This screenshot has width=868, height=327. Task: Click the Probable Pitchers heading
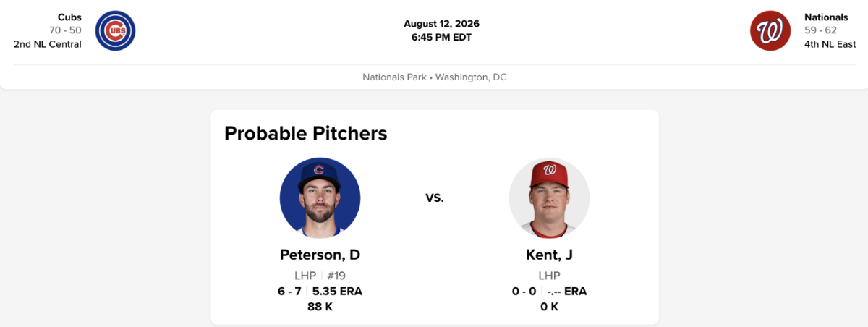tap(306, 133)
